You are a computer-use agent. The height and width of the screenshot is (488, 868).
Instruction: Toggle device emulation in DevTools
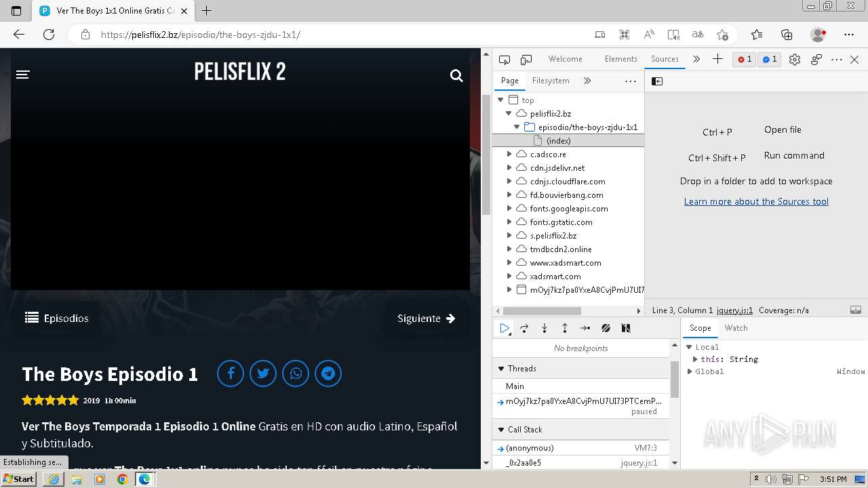(526, 60)
